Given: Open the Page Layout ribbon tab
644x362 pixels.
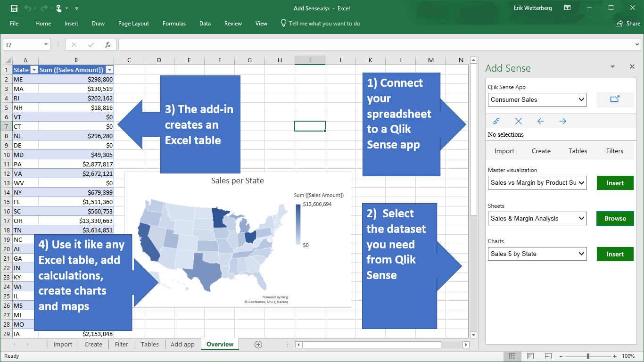Looking at the screenshot, I should [133, 24].
